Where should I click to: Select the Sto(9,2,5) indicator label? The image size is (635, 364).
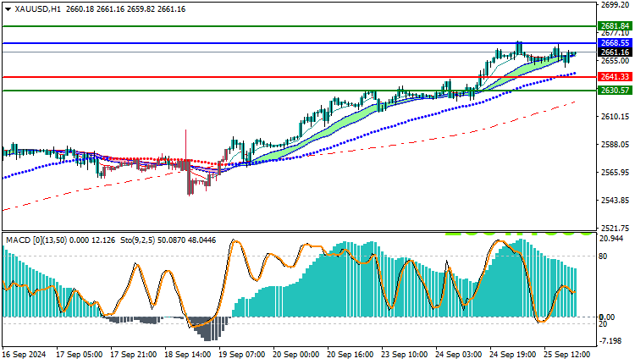click(138, 240)
